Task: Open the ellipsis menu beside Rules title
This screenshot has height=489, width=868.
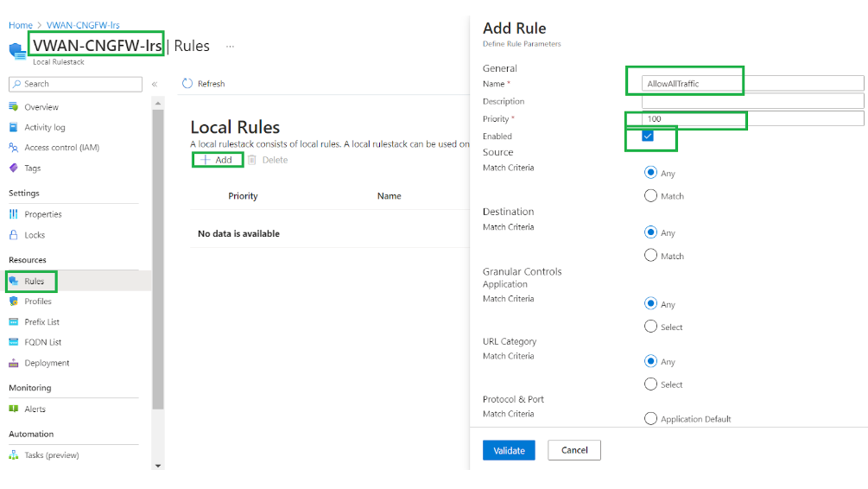Action: pos(230,46)
